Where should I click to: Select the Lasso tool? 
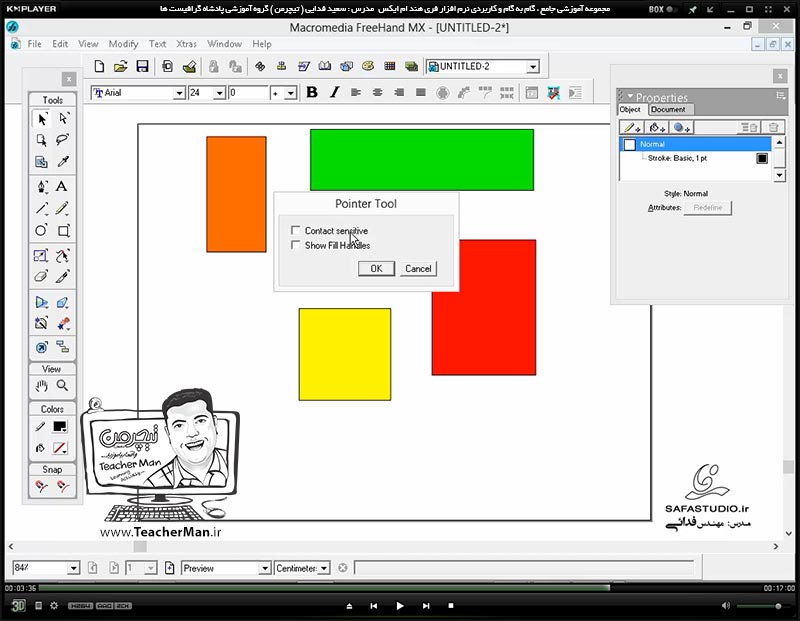[63, 140]
